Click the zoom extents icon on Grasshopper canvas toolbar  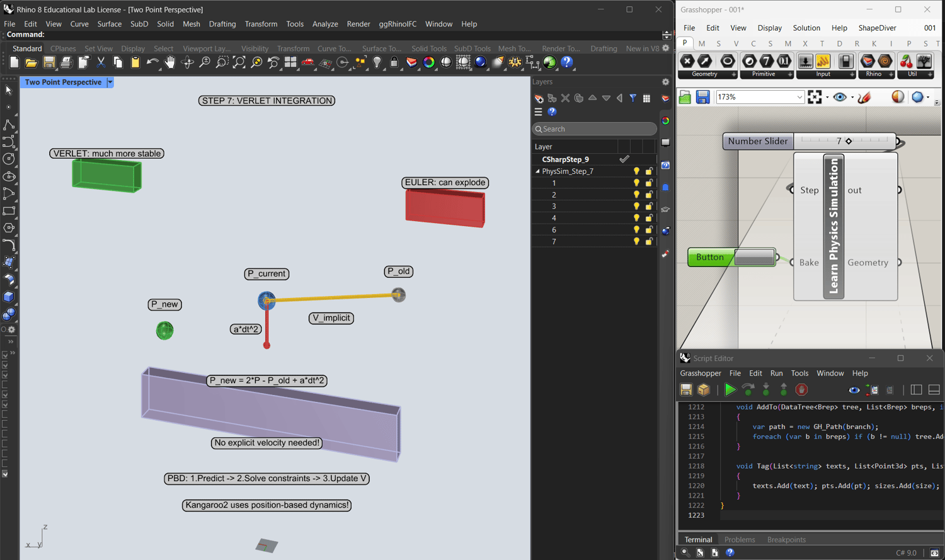[x=815, y=97]
